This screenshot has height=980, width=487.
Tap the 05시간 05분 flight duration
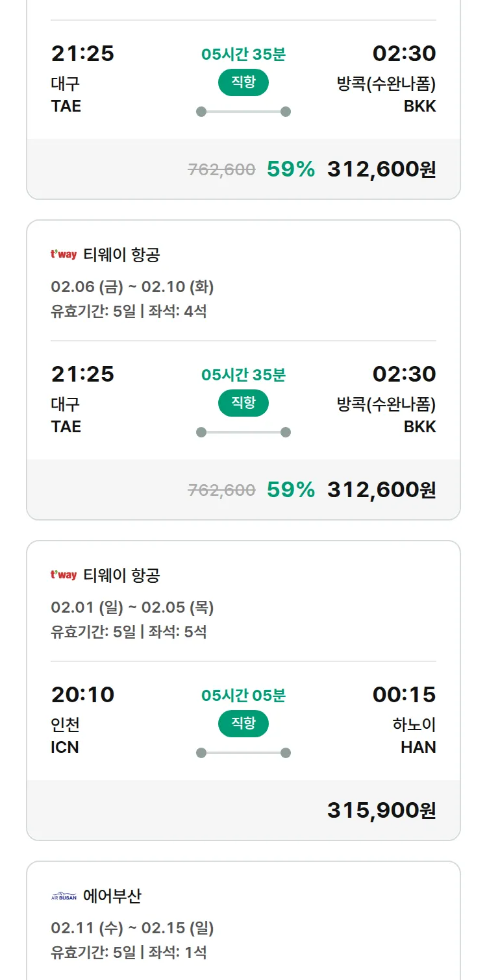(243, 696)
